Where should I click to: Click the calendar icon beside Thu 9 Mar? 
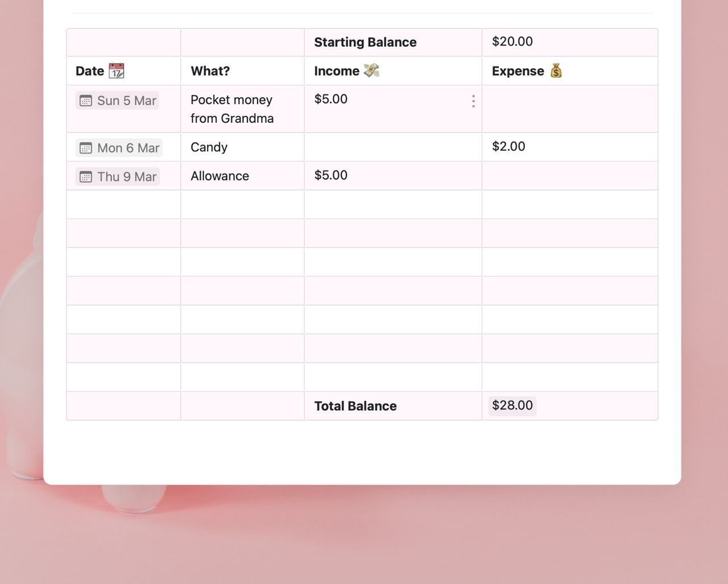tap(85, 176)
